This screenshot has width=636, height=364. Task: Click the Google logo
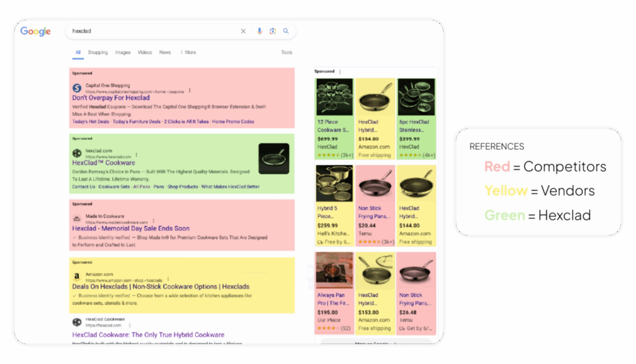[x=35, y=32]
